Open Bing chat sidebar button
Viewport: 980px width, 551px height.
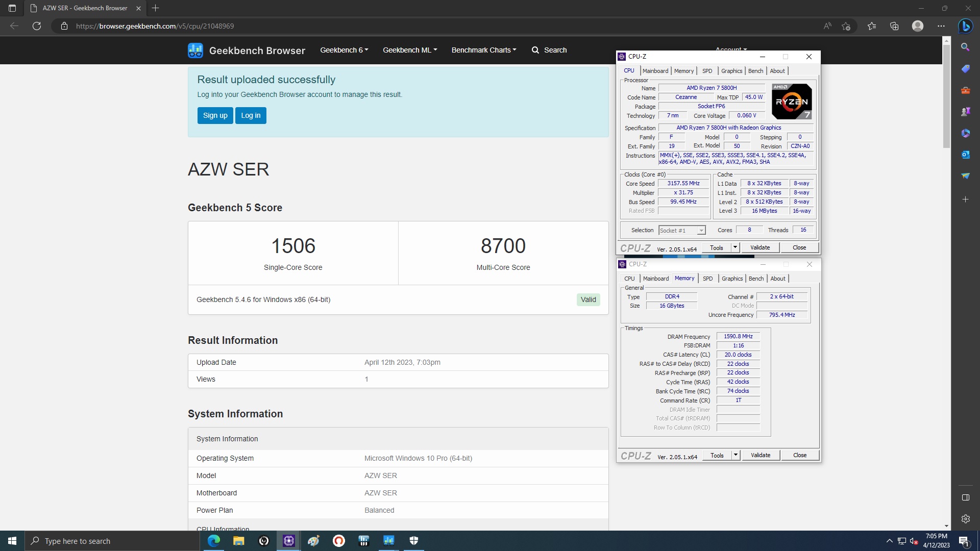click(965, 26)
